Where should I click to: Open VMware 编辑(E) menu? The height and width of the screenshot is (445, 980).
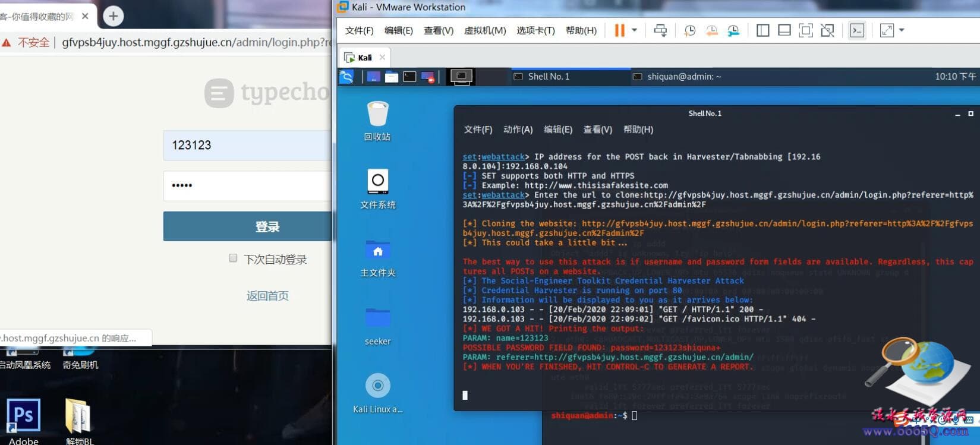pyautogui.click(x=398, y=30)
